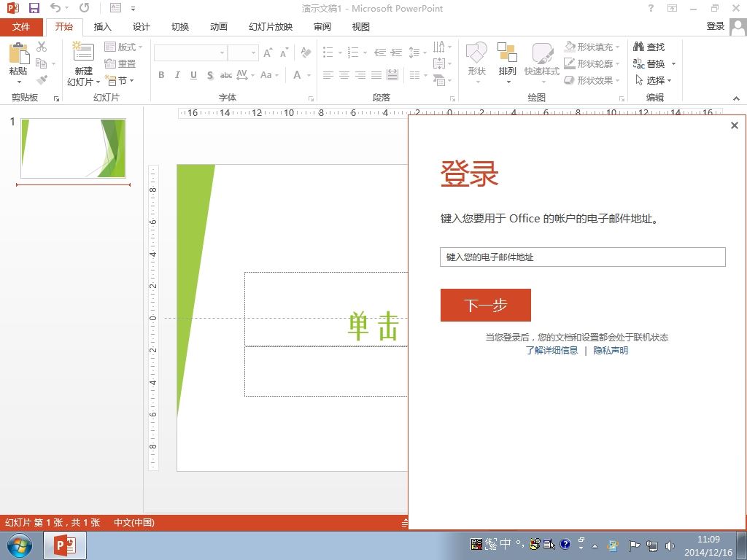Increase list indent level

396,52
